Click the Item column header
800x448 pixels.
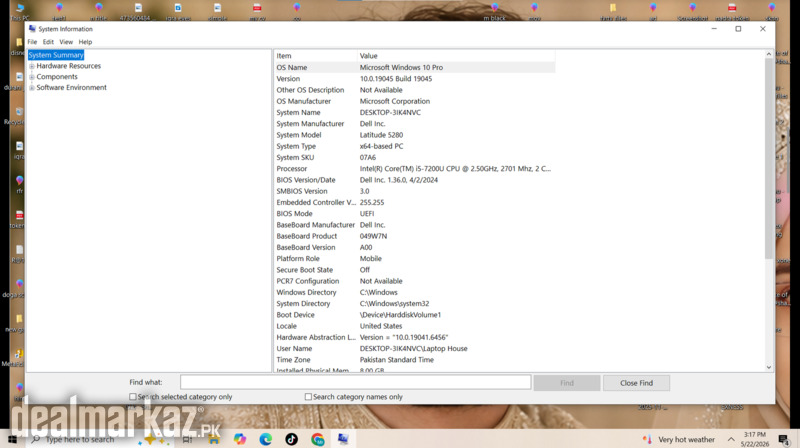pos(315,56)
